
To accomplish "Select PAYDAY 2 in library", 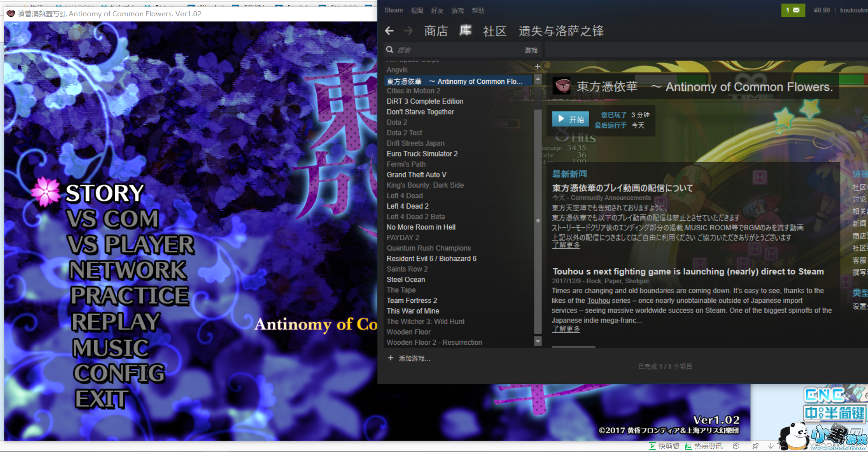I will tap(403, 238).
